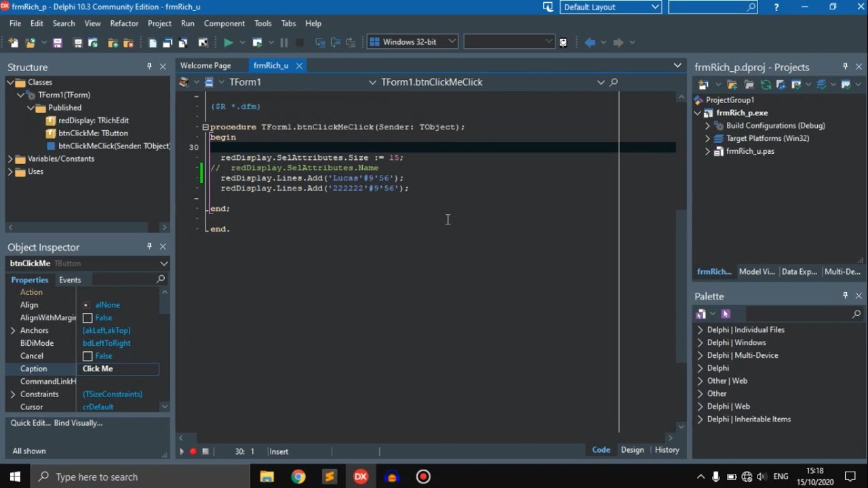Click Add existing project folder-plus icon

732,85
